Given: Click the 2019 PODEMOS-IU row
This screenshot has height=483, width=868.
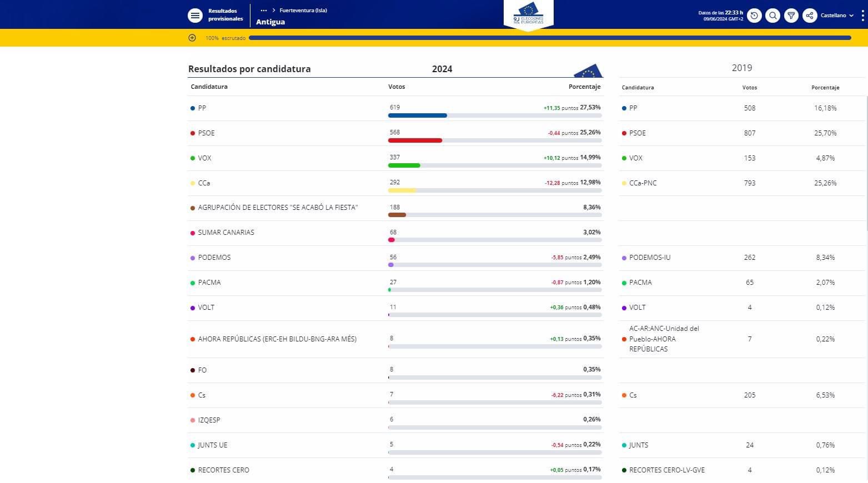Looking at the screenshot, I should click(742, 258).
